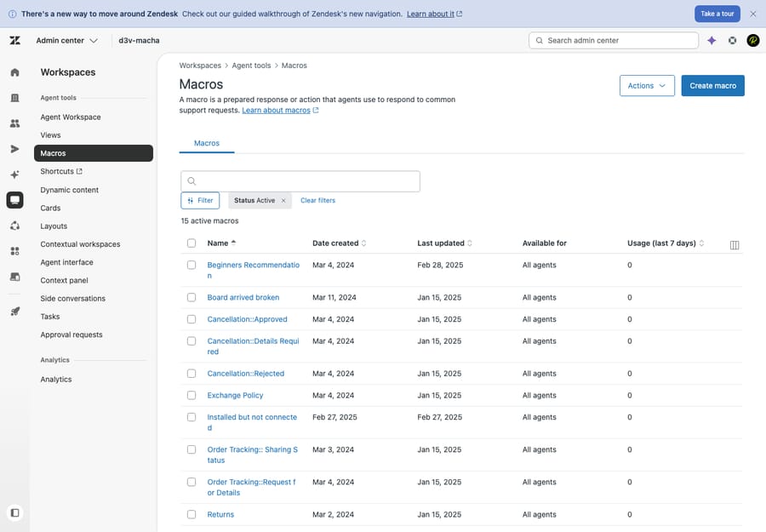This screenshot has height=532, width=766.
Task: Open Side conversations in sidebar
Action: click(x=73, y=299)
